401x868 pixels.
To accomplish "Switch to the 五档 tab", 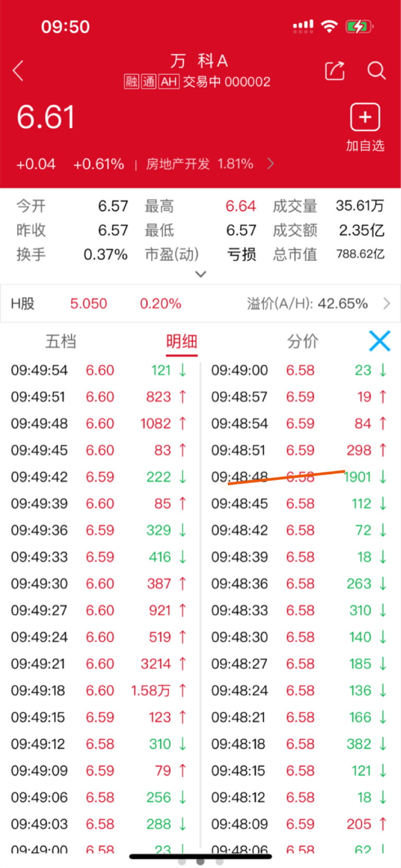I will (x=61, y=341).
